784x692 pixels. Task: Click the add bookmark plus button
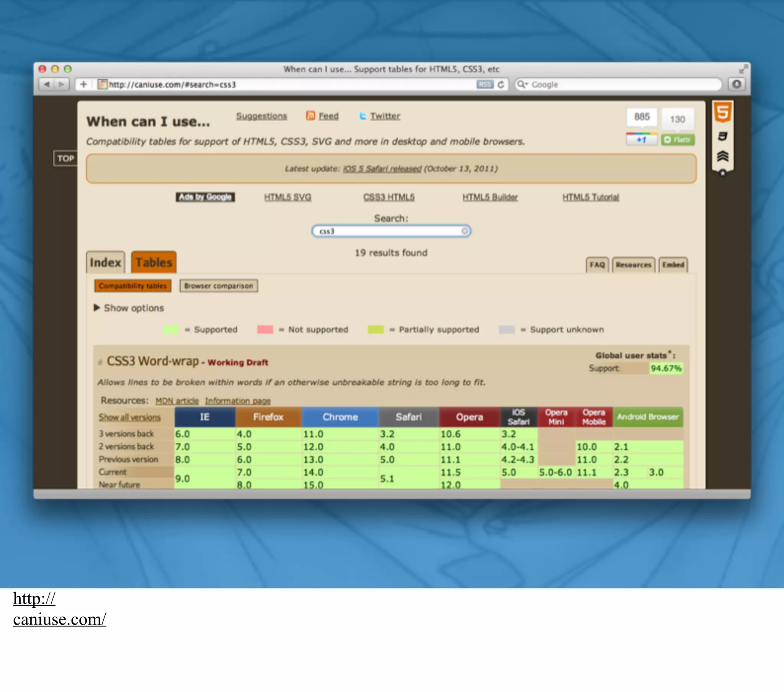click(x=83, y=84)
